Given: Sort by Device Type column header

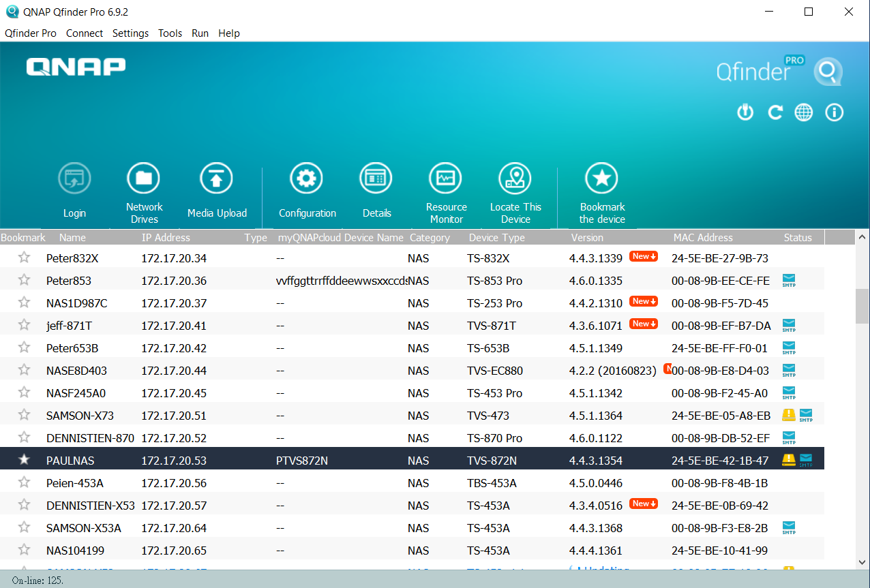Looking at the screenshot, I should click(x=496, y=238).
